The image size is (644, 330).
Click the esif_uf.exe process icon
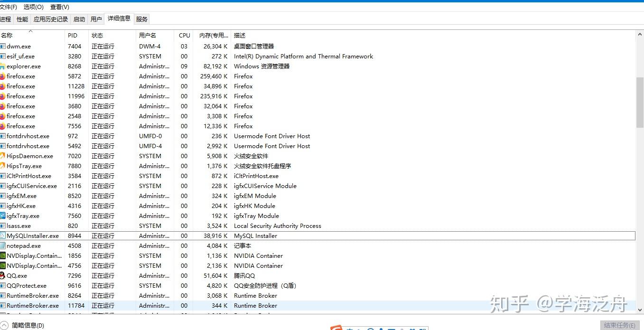click(2, 56)
